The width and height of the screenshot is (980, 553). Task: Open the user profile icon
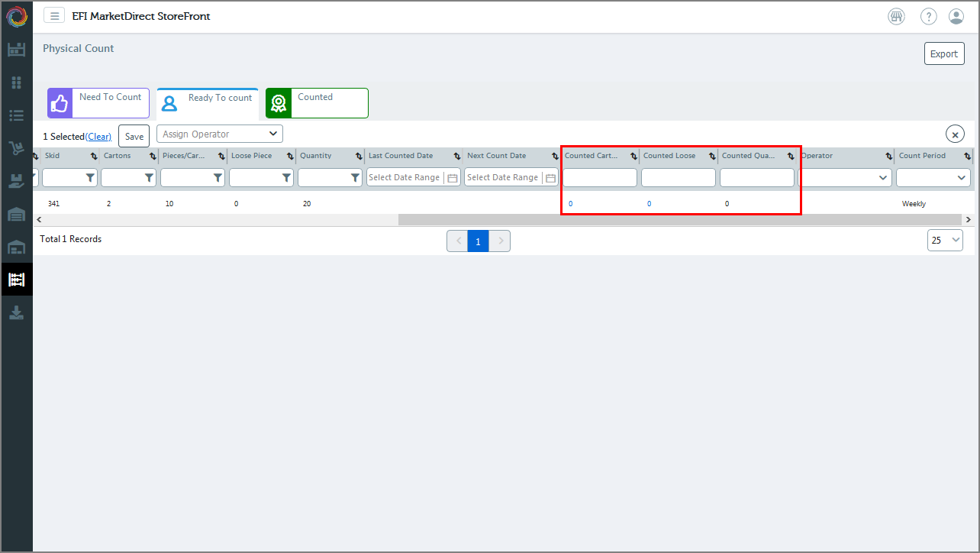point(956,16)
